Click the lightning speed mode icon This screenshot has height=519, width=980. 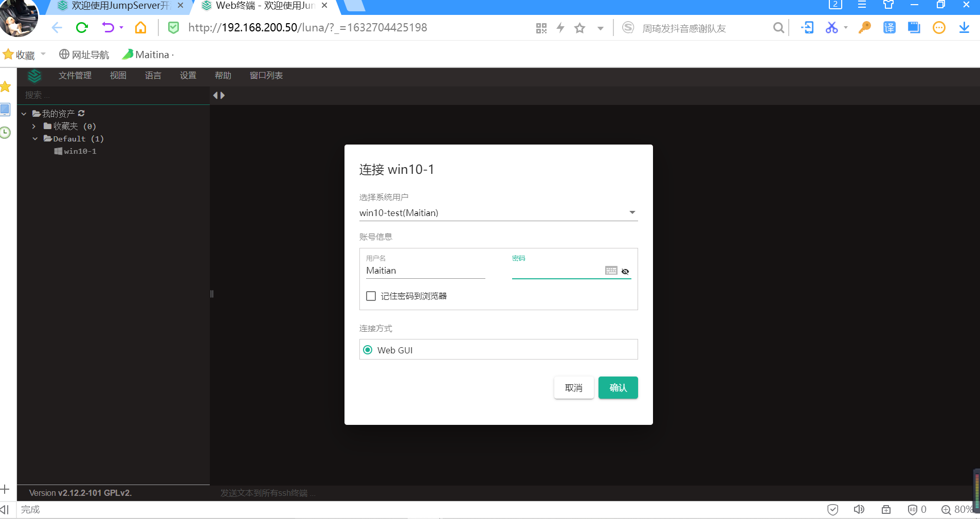coord(560,28)
